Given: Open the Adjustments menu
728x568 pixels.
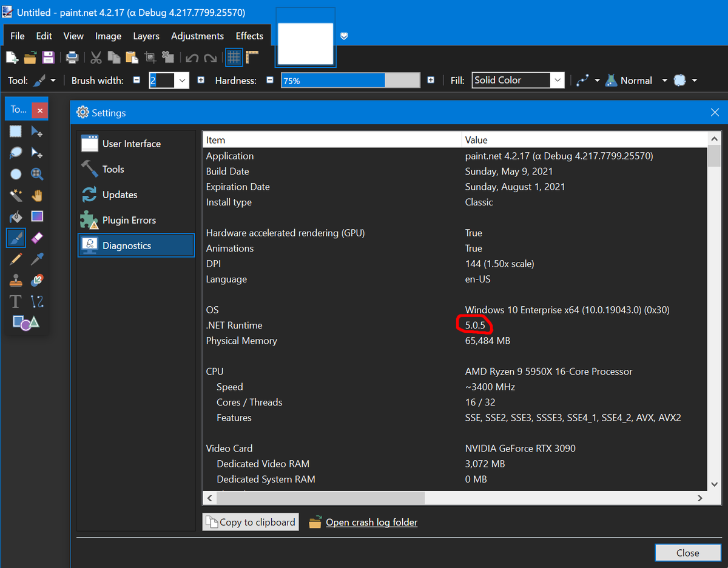Looking at the screenshot, I should 197,36.
